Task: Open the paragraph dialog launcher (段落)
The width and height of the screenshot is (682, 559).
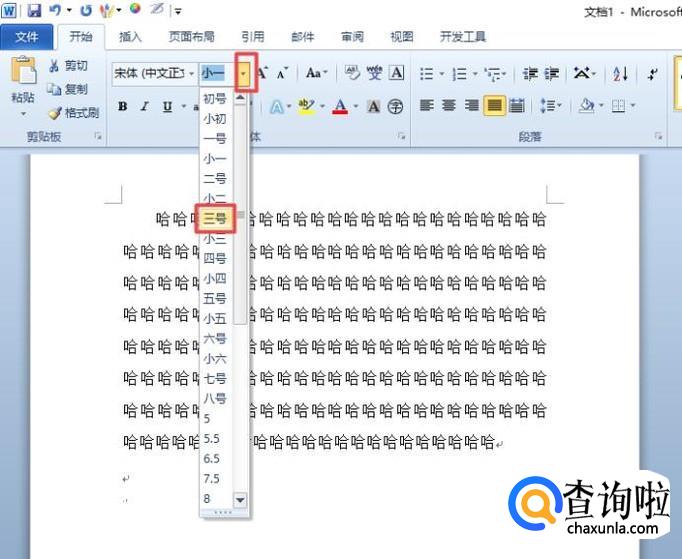Action: pyautogui.click(x=659, y=136)
